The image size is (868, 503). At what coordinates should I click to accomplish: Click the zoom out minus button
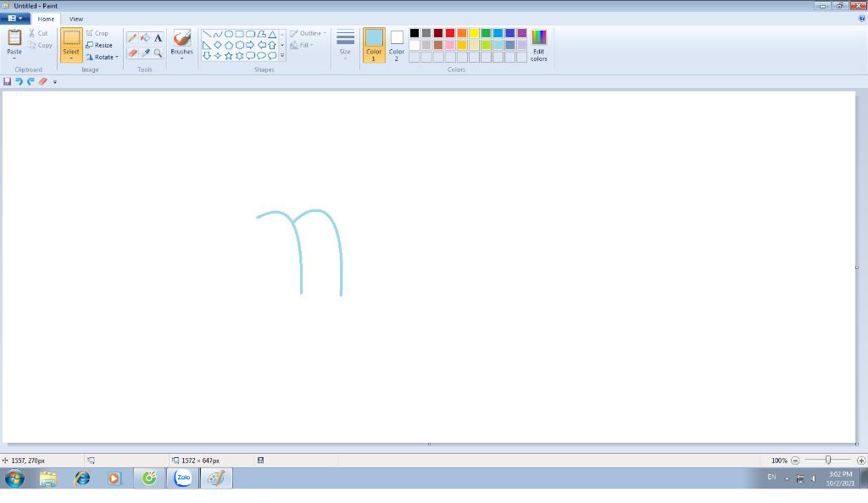tap(795, 461)
